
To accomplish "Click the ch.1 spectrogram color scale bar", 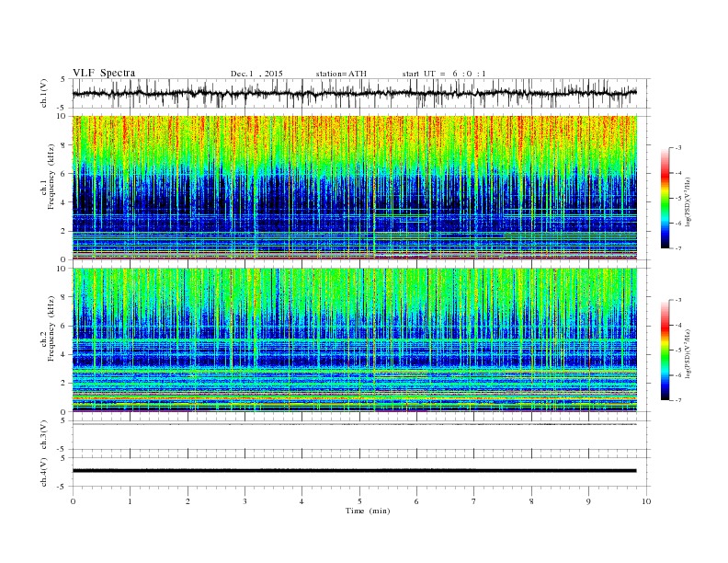I will 665,199.
